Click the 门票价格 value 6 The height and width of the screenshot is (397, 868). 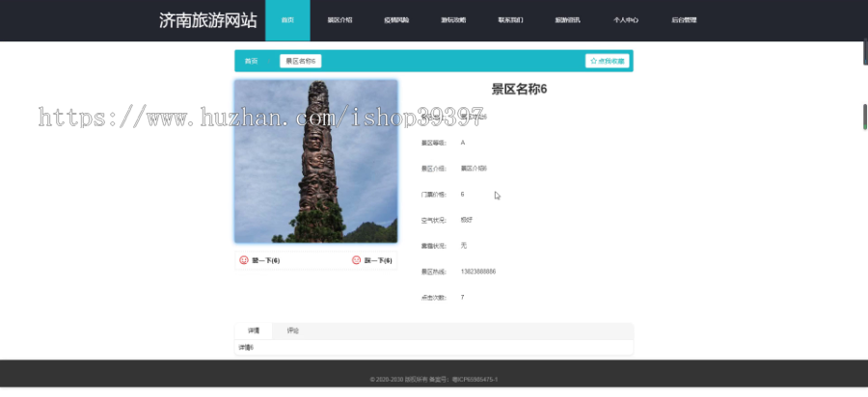[462, 194]
